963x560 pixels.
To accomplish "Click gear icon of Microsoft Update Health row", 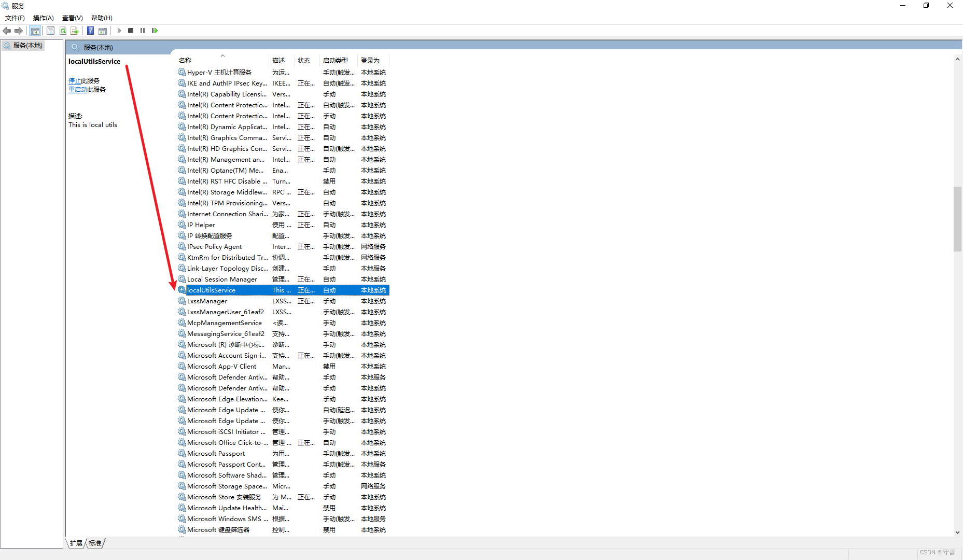I will pos(182,508).
